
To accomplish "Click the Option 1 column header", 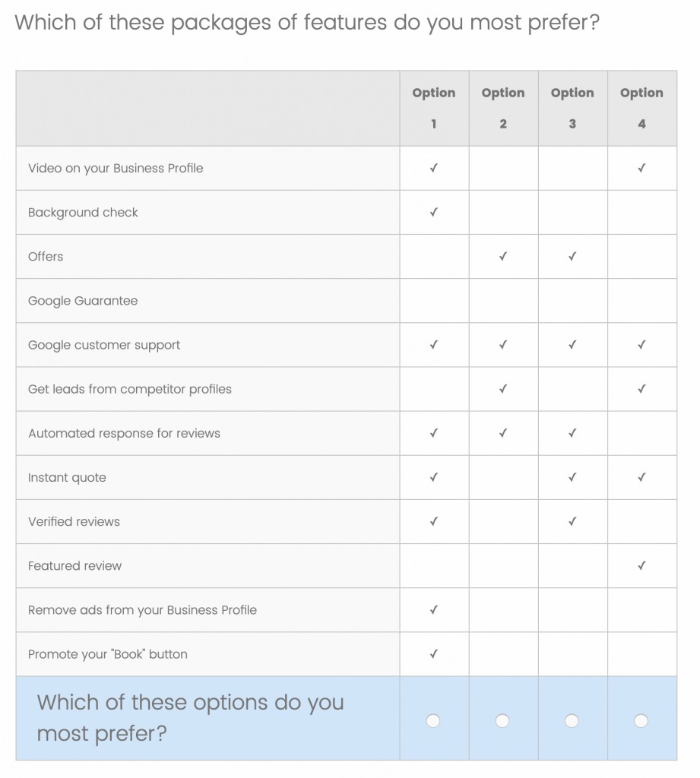I will pos(434,108).
